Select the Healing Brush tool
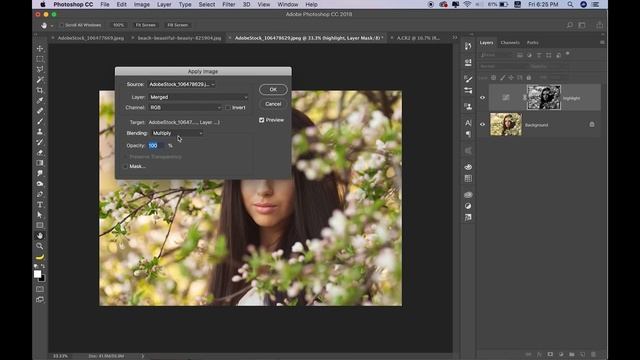Image resolution: width=640 pixels, height=360 pixels. click(40, 111)
